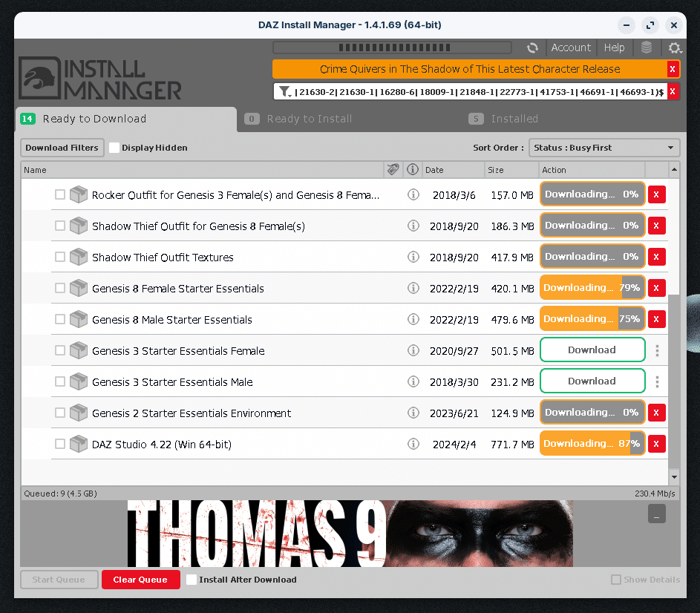This screenshot has width=700, height=613.
Task: Show info for Genesis 3 Starter Essentials Female
Action: click(413, 350)
